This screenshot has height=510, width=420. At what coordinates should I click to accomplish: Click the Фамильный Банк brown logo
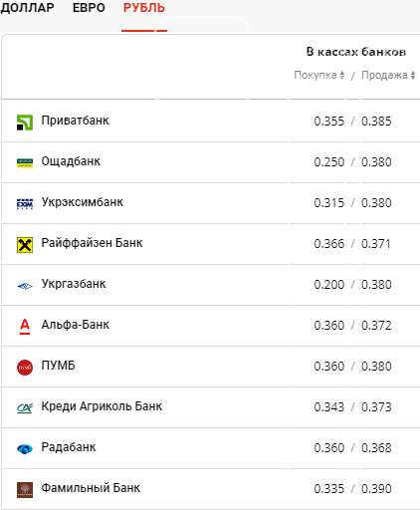point(25,490)
